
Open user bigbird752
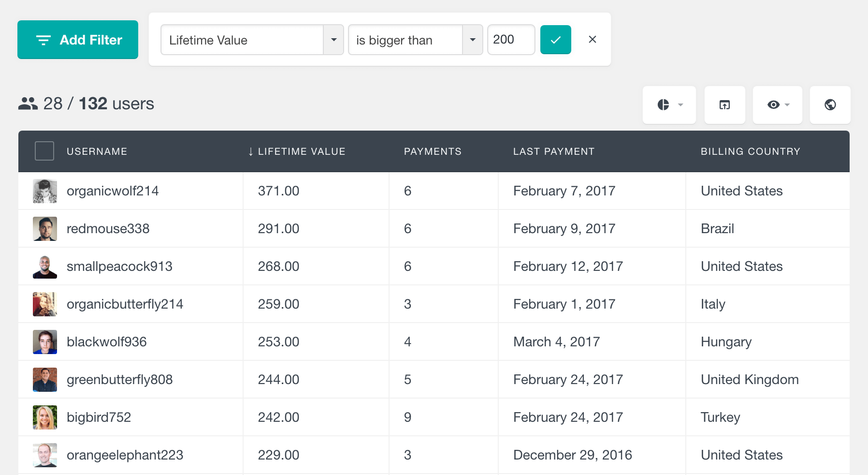[x=99, y=417]
